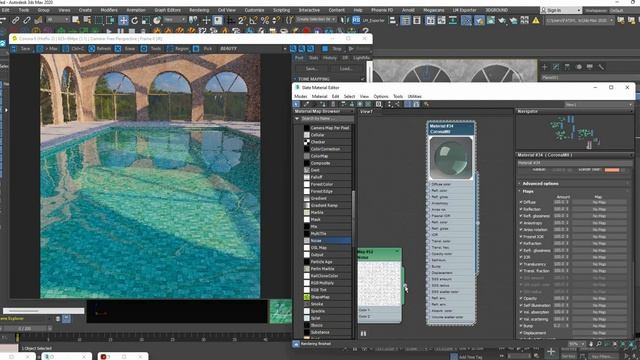Switch to the History tab in Corona VFB
The width and height of the screenshot is (640, 360).
329,58
